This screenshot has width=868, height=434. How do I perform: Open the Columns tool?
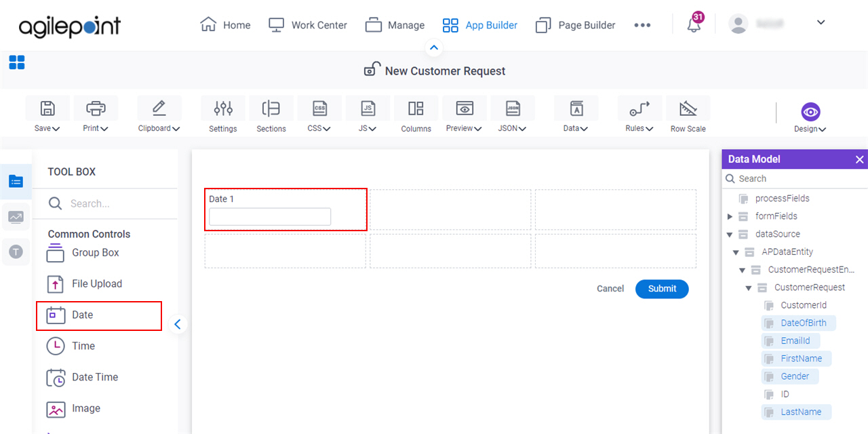coord(416,115)
